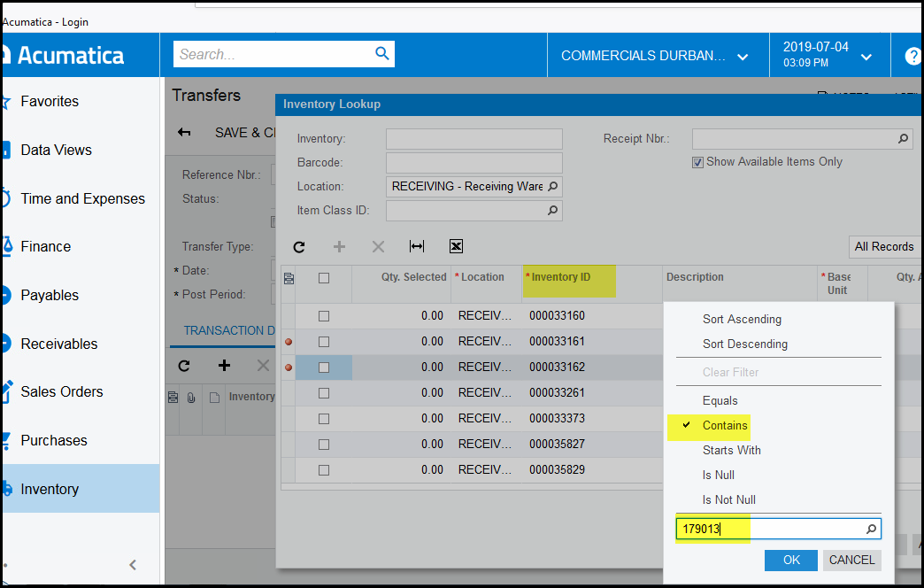Image resolution: width=924 pixels, height=588 pixels.
Task: Toggle Show Available Items Only checkbox
Action: click(698, 162)
